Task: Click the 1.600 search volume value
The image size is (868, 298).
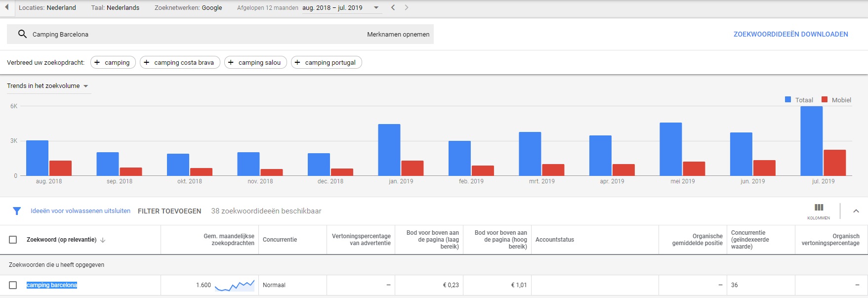Action: (204, 285)
